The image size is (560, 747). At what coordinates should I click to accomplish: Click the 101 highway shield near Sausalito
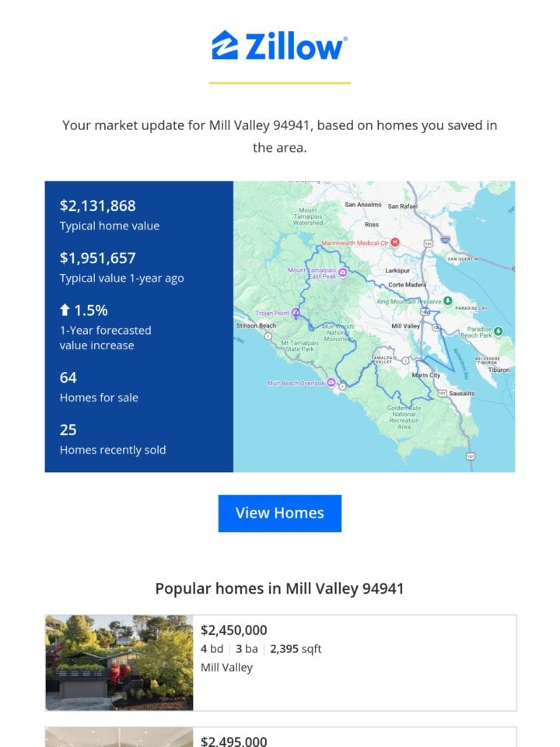[x=442, y=393]
